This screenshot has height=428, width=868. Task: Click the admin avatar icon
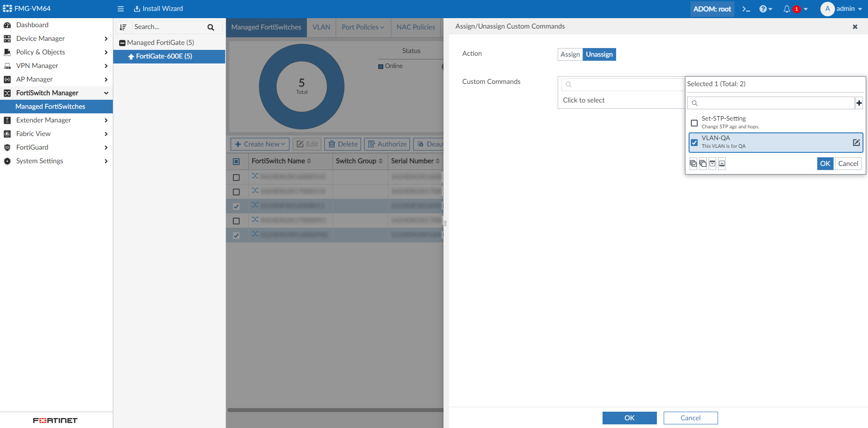tap(827, 9)
